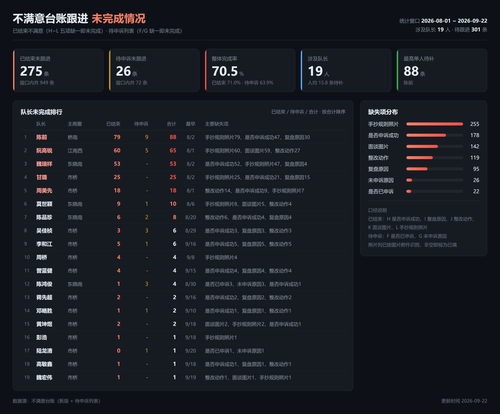Click the 手抄规则照片 bar showing 255
Image resolution: width=500 pixels, height=414 pixels.
[x=434, y=124]
